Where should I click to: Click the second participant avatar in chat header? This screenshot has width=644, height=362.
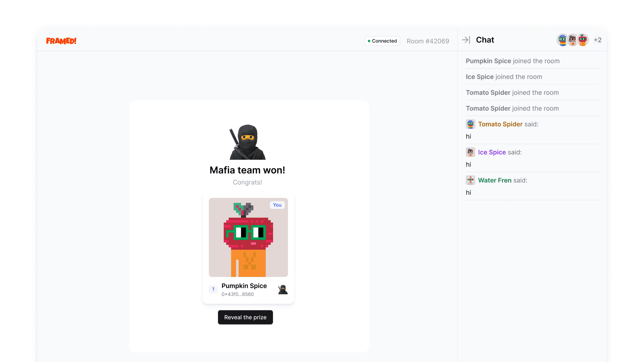[x=573, y=40]
